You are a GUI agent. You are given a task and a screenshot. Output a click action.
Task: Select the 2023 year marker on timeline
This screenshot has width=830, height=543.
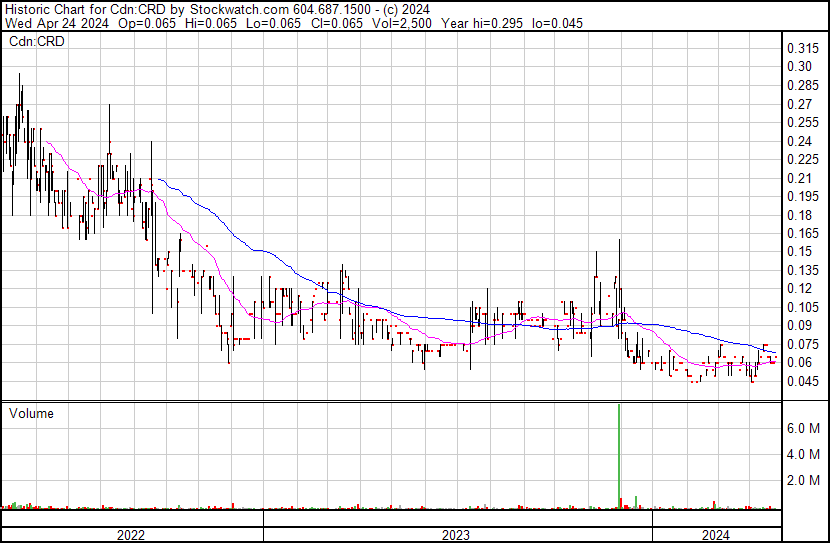[x=457, y=535]
